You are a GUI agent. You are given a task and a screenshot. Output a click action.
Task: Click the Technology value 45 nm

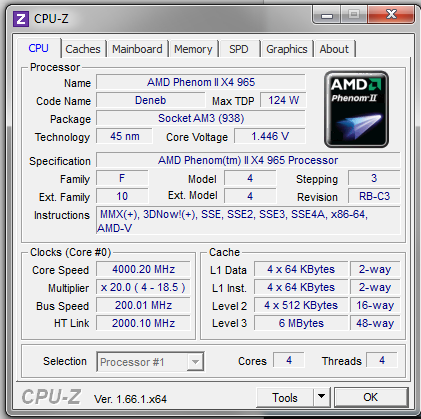point(124,136)
